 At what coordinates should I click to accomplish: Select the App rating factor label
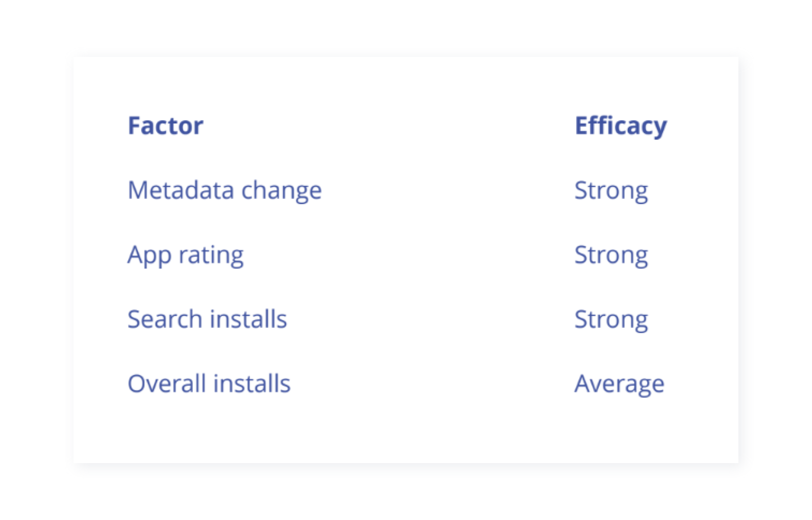(185, 255)
